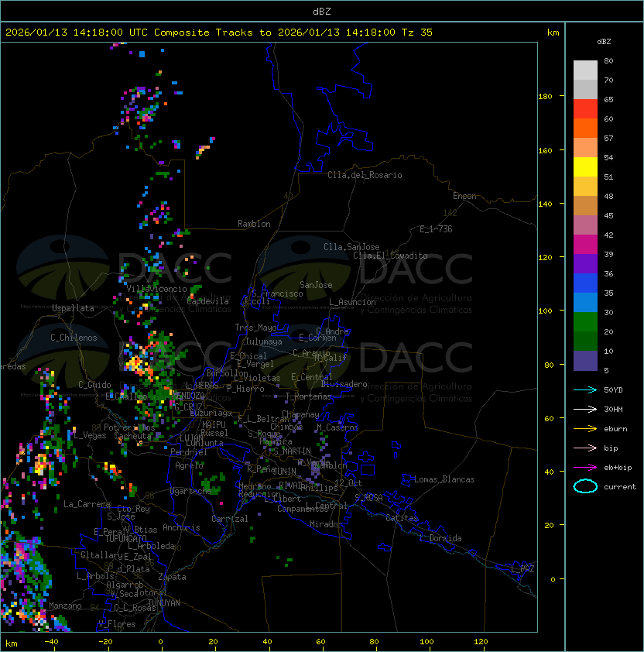Click the 'Villavicencio' map label
The height and width of the screenshot is (652, 644).
[156, 289]
